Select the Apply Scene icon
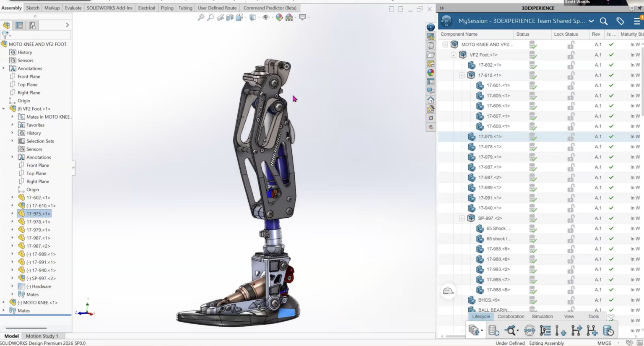644x346 pixels. pos(288,17)
